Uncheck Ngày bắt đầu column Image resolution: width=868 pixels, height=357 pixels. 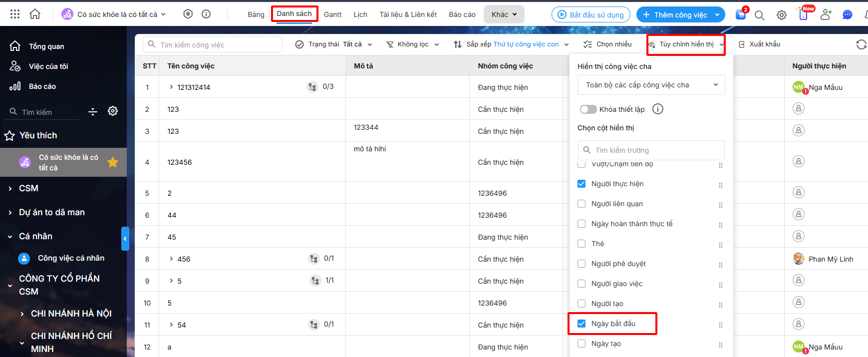point(581,324)
